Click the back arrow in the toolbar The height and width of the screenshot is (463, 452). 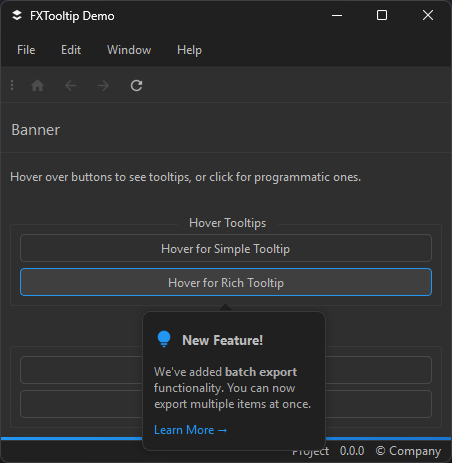70,86
